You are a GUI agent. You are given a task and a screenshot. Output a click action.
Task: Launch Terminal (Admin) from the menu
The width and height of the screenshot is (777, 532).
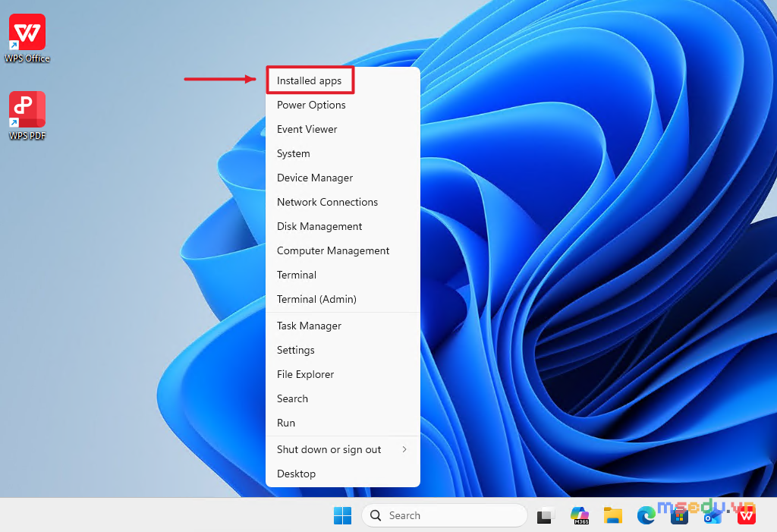[x=343, y=300]
